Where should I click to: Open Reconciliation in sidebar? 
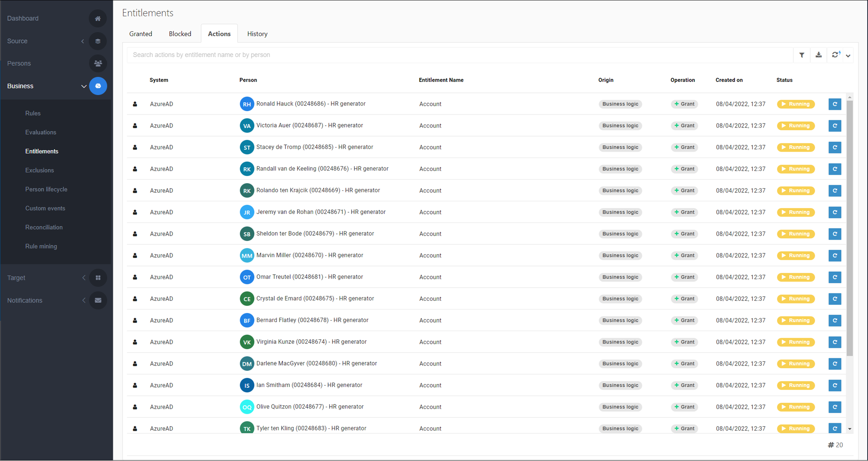pos(44,228)
